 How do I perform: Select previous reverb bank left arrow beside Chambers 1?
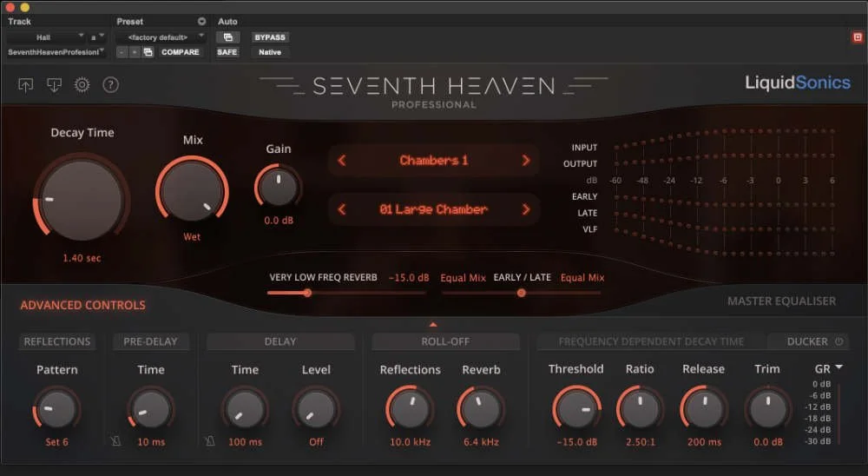click(x=341, y=160)
